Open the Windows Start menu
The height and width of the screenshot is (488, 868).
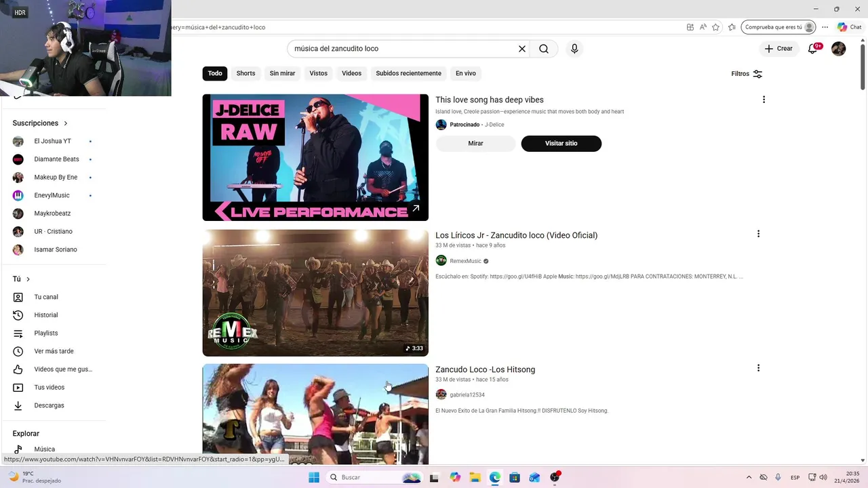coord(313,477)
